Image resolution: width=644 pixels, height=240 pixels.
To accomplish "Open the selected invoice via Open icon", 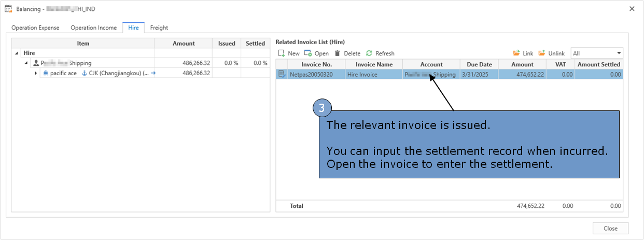I will [307, 53].
